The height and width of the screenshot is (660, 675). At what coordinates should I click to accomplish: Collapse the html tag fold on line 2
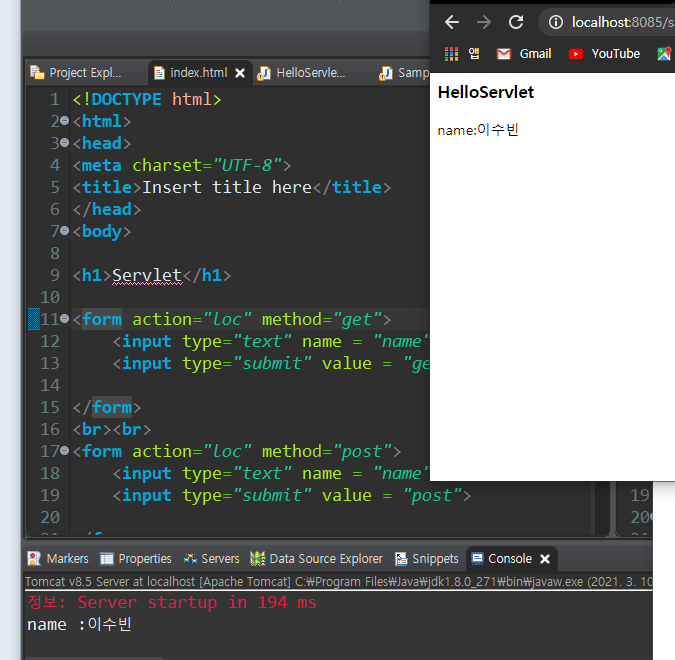click(64, 121)
